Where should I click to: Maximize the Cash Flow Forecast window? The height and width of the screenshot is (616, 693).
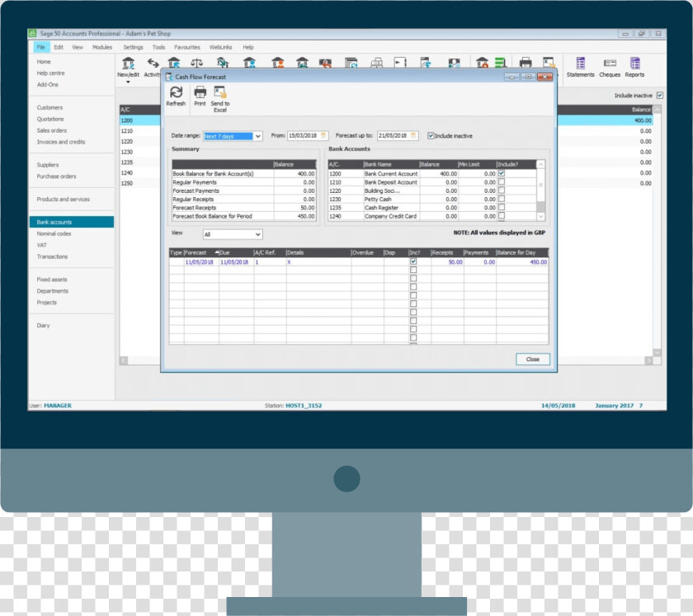coord(528,77)
